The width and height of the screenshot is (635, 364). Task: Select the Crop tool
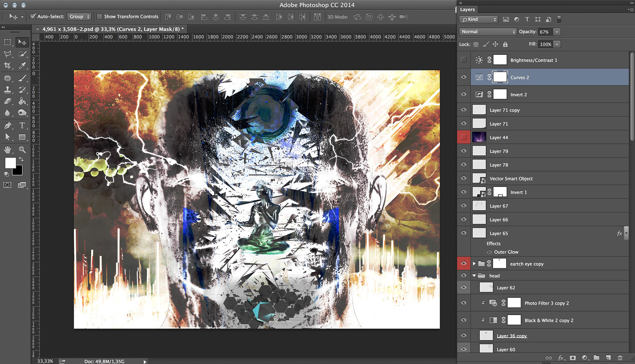[8, 65]
